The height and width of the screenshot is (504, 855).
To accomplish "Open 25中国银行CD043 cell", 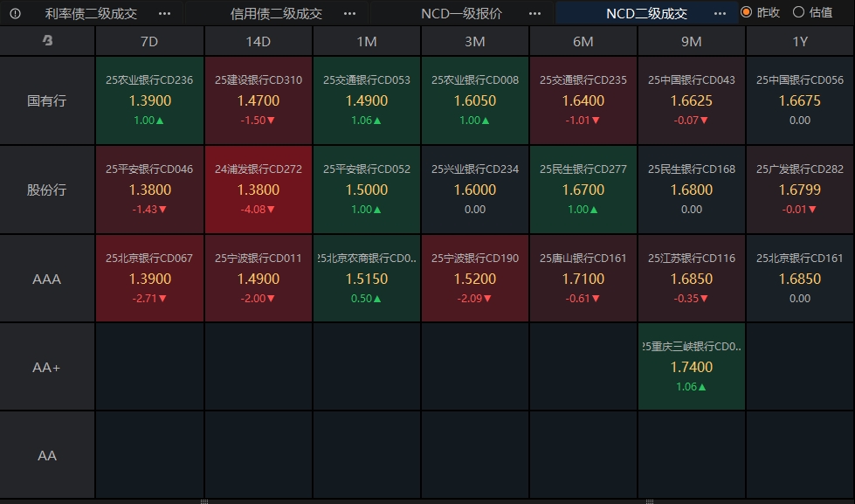I will tap(692, 100).
